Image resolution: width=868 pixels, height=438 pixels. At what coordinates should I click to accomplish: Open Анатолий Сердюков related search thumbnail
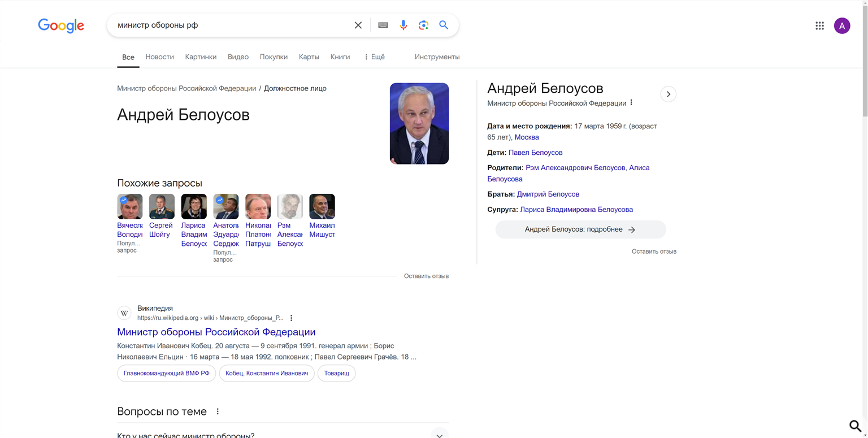[226, 206]
